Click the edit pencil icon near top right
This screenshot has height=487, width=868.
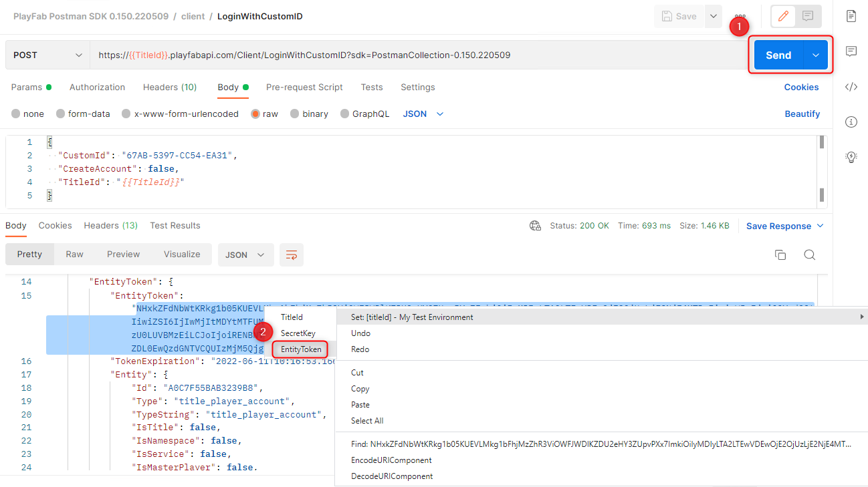782,16
